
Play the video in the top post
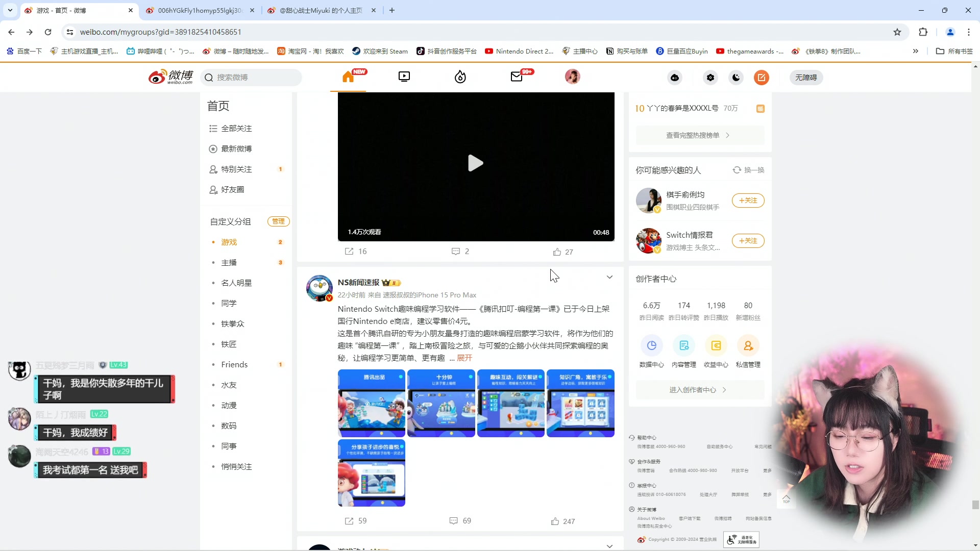[x=475, y=163]
